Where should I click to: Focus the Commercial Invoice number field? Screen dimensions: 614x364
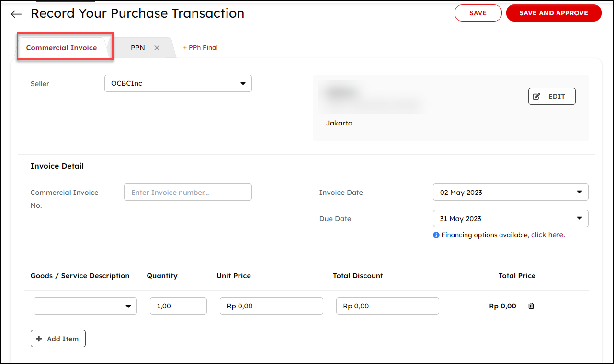188,193
